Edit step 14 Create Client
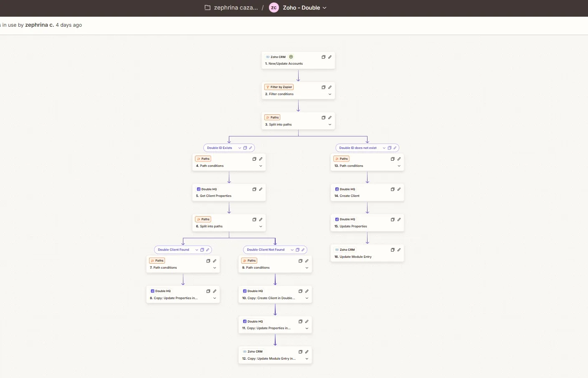 pyautogui.click(x=399, y=189)
